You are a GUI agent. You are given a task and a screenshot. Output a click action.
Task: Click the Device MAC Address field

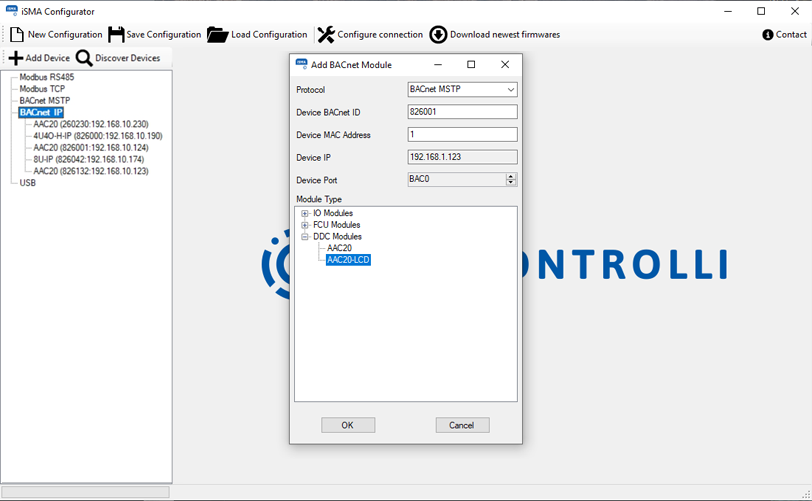[x=462, y=135]
